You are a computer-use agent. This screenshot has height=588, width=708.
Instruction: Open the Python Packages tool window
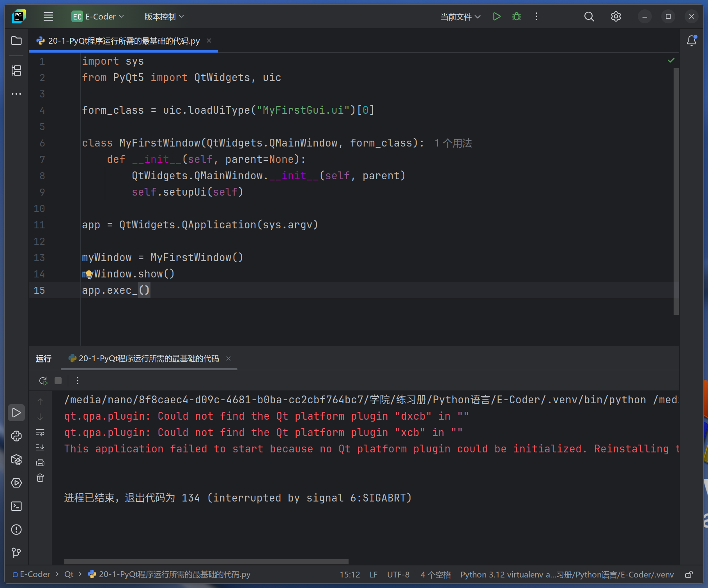pyautogui.click(x=16, y=460)
